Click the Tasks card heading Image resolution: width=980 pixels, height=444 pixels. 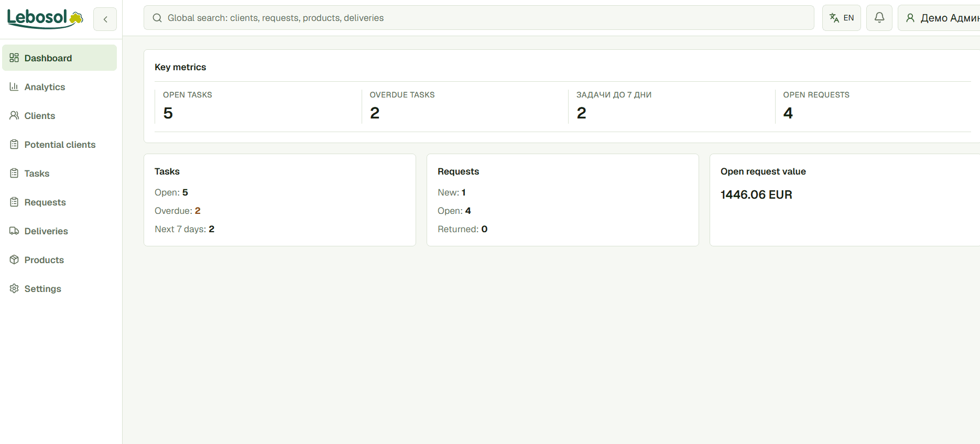click(167, 171)
